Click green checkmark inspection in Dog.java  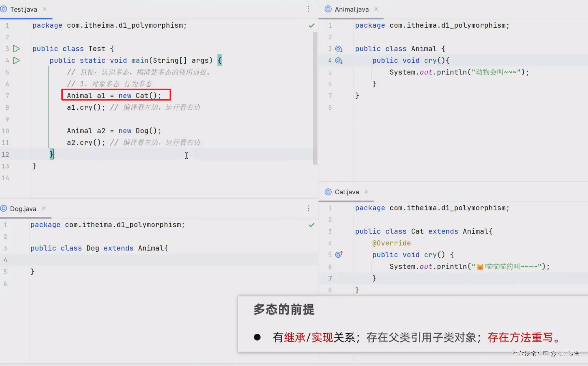[x=311, y=225]
